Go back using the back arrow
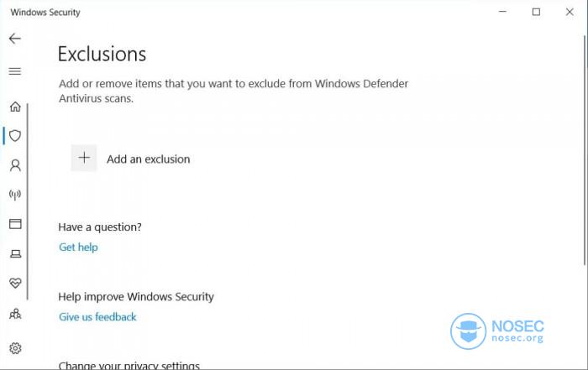Image resolution: width=588 pixels, height=370 pixels. [x=15, y=39]
